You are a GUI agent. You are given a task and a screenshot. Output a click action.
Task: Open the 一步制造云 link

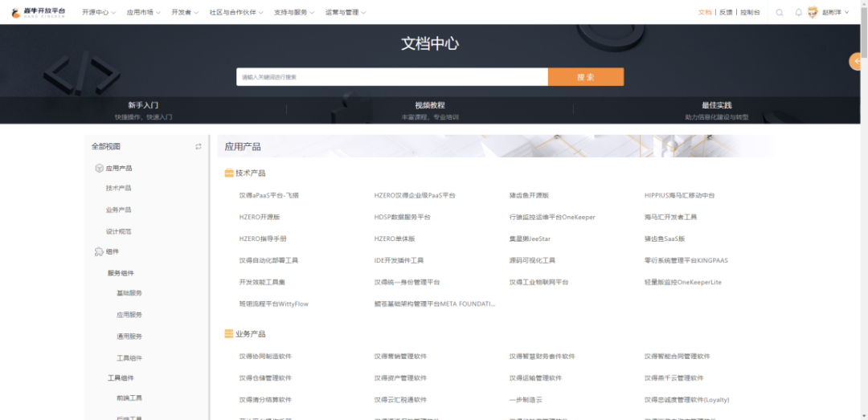click(x=526, y=400)
